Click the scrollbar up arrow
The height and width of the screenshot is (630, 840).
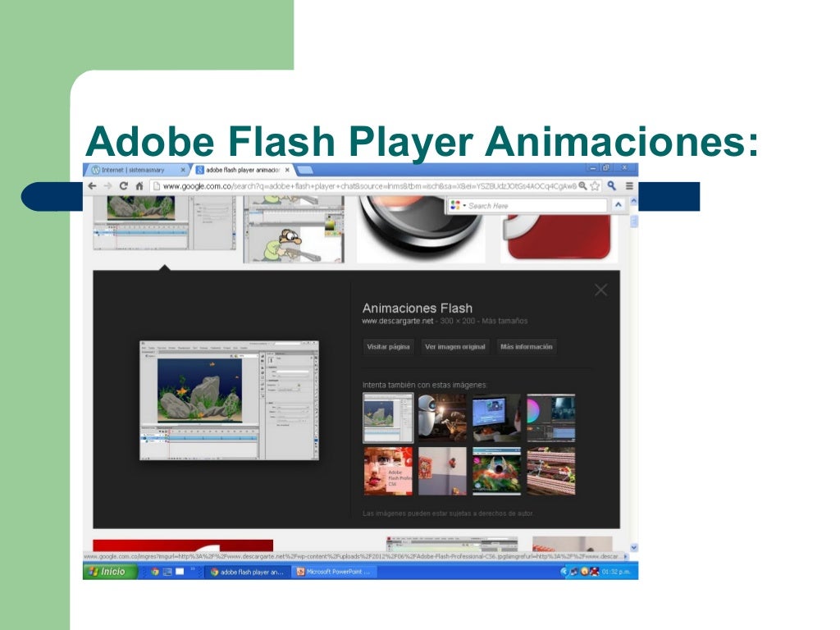coord(634,200)
